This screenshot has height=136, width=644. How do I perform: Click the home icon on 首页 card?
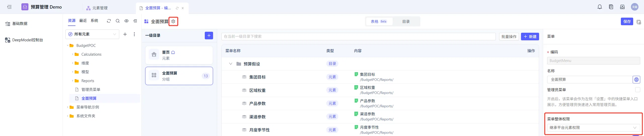(154, 54)
